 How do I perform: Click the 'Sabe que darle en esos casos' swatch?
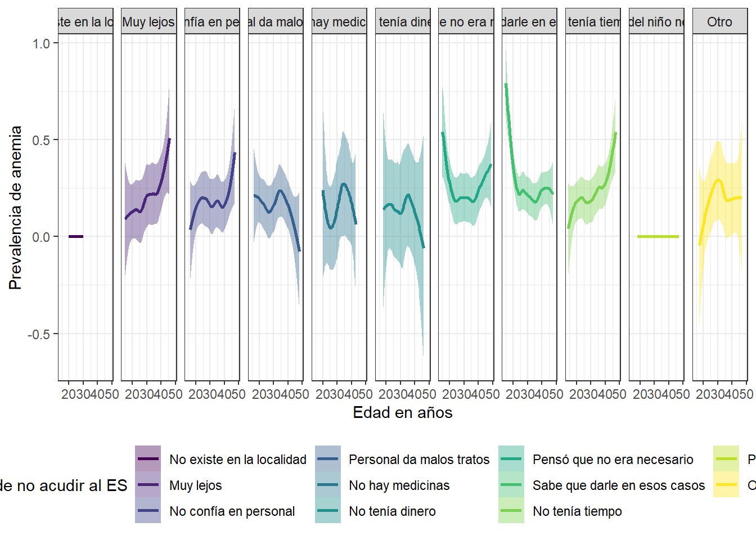(511, 485)
